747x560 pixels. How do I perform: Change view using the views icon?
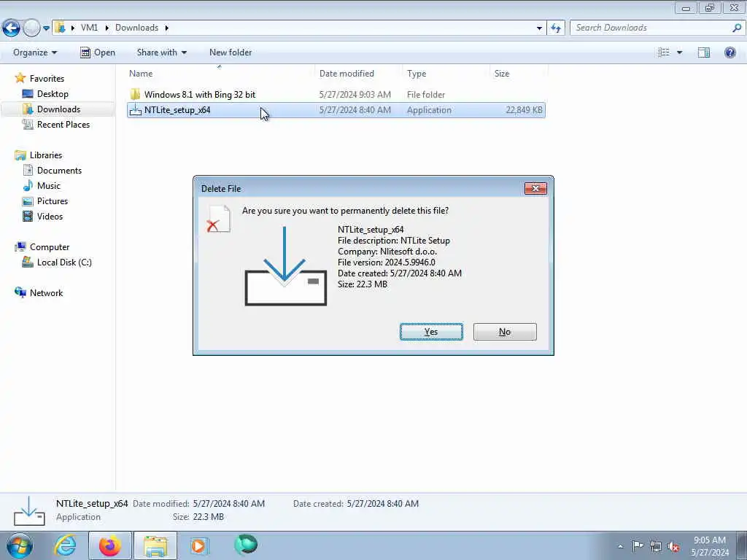[664, 52]
